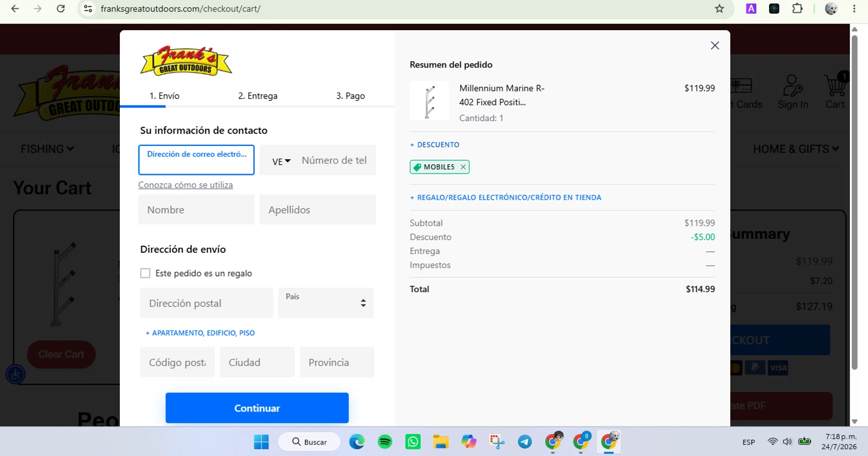Select the '1. Envío' step tab
Viewport: 868px width, 456px height.
point(164,96)
